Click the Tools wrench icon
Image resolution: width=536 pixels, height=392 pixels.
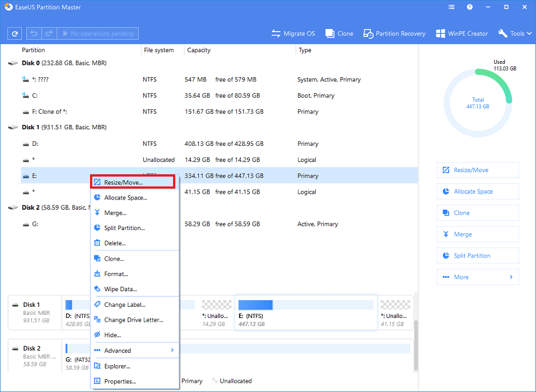pos(503,34)
